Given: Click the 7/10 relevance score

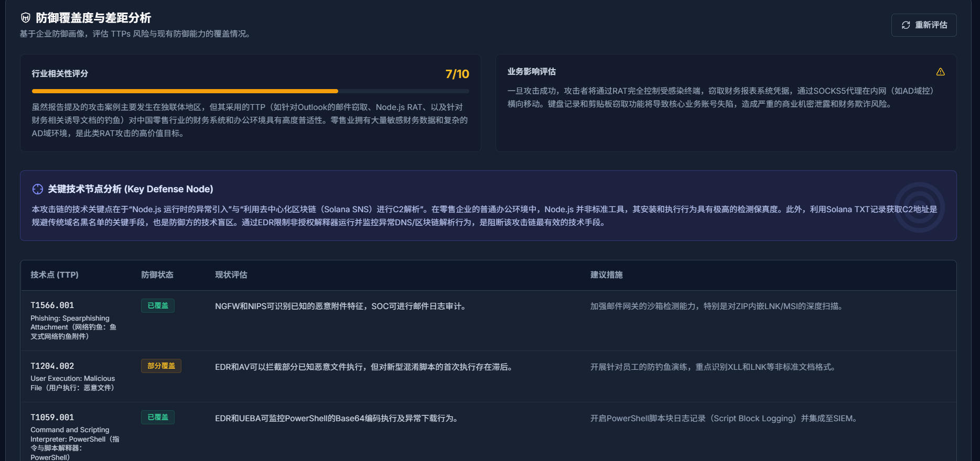Looking at the screenshot, I should pyautogui.click(x=457, y=74).
